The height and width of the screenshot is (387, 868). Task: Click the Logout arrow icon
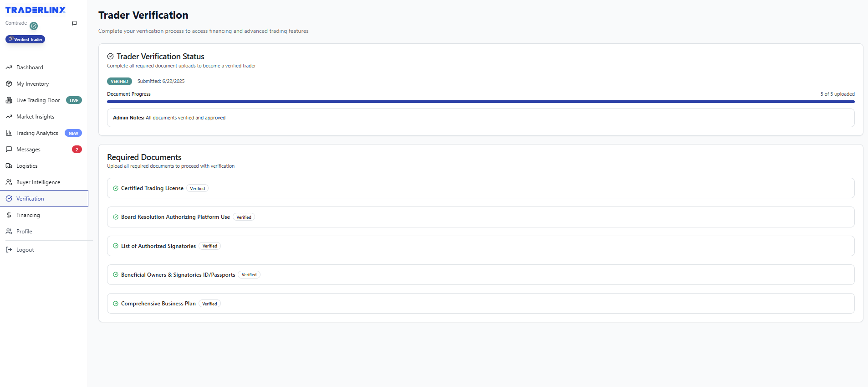point(9,250)
